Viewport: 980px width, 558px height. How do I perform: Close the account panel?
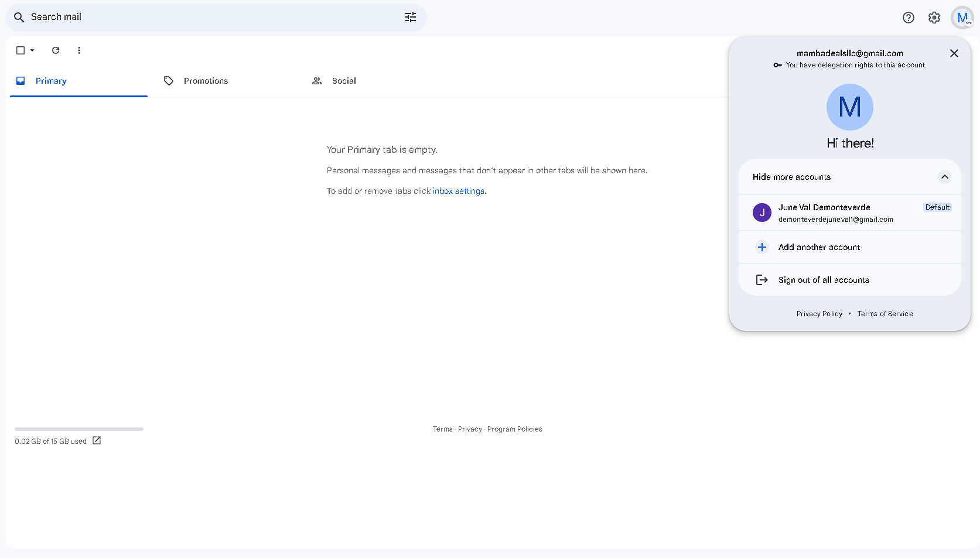pos(954,53)
